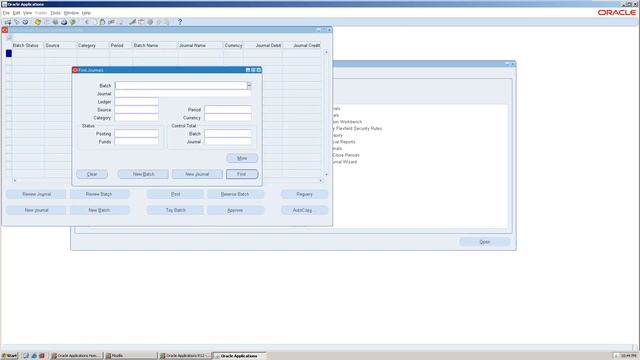Click the Delete toolbar icon
The width and height of the screenshot is (640, 360).
pos(120,22)
